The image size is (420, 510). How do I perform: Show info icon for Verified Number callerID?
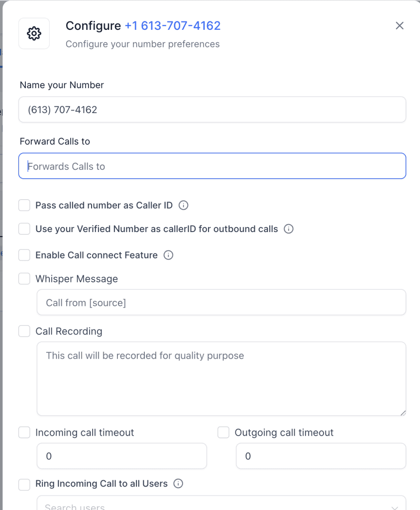click(x=288, y=229)
